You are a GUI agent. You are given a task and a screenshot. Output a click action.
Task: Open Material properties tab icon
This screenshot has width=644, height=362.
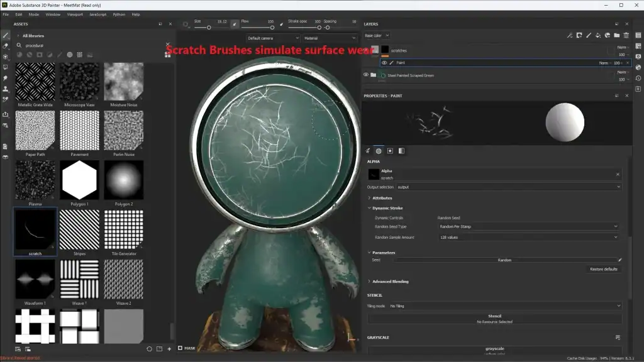[401, 151]
